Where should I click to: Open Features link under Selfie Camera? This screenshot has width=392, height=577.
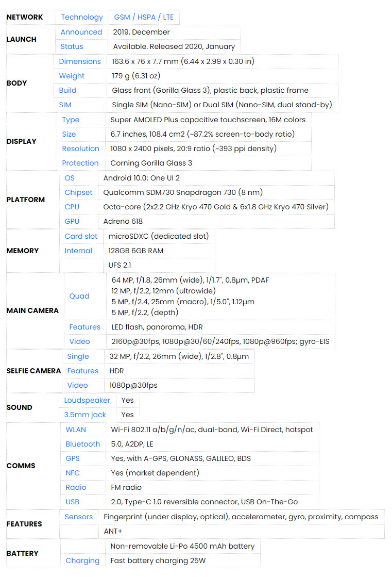tap(83, 371)
